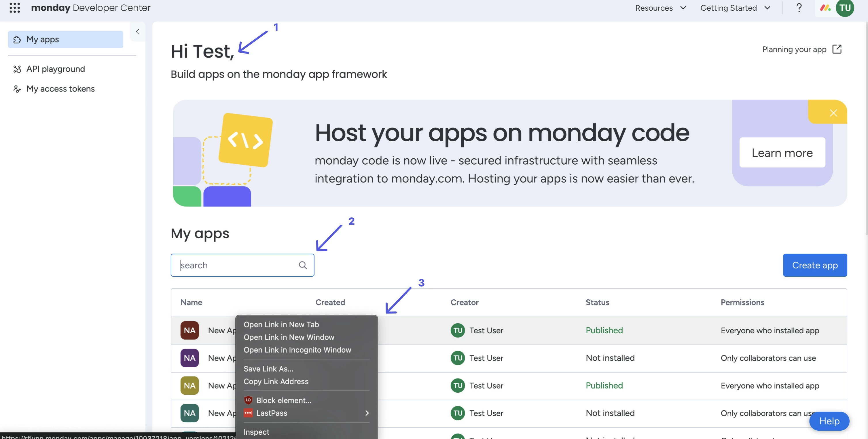
Task: Click TU creator avatar in third app row
Action: tap(457, 385)
